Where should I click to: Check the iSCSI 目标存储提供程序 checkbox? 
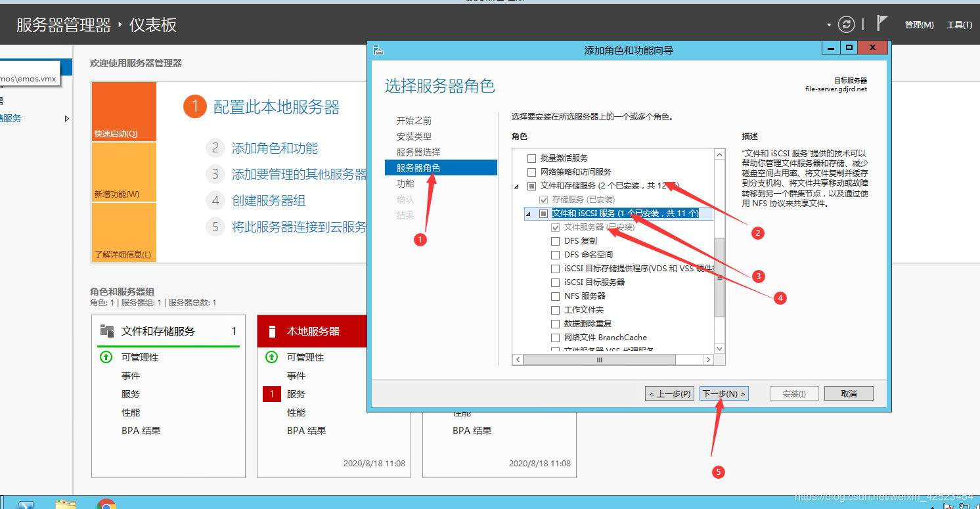556,269
